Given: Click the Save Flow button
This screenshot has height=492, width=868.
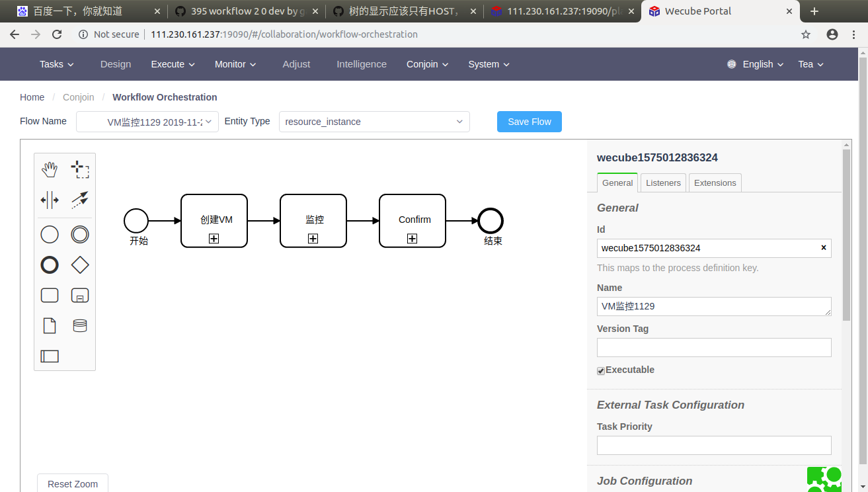Looking at the screenshot, I should tap(529, 122).
